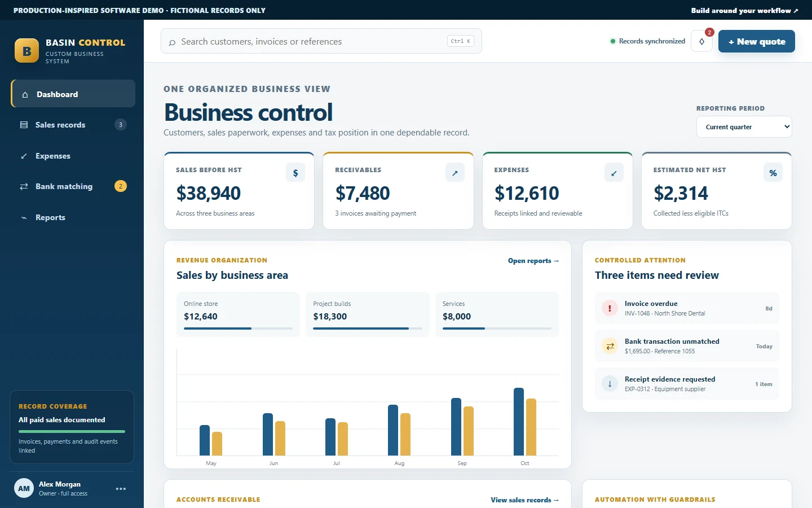Click the "3 invoices awaiting payment" text
Viewport: 812px width, 508px height.
[376, 213]
